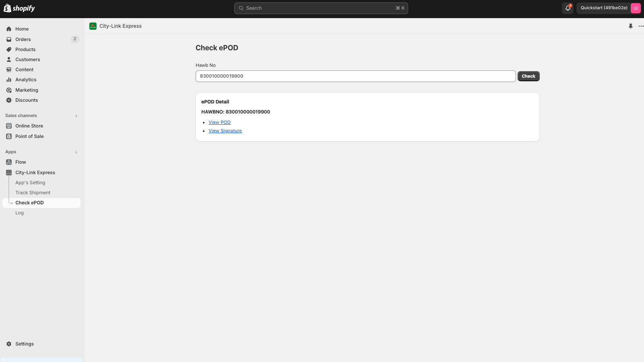644x362 pixels.
Task: Click the Point of Sale icon
Action: 9,136
